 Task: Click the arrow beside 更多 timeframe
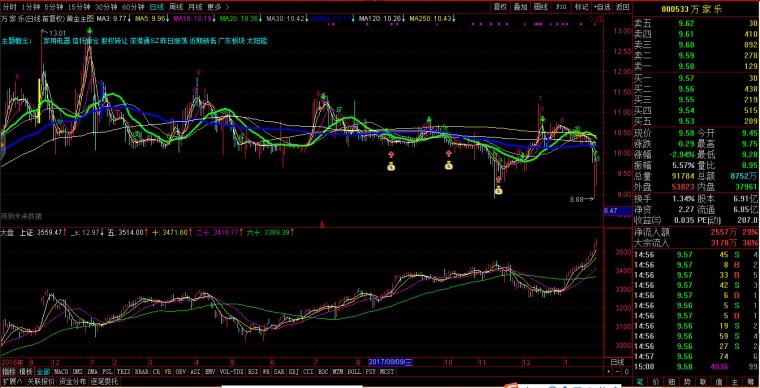[228, 7]
